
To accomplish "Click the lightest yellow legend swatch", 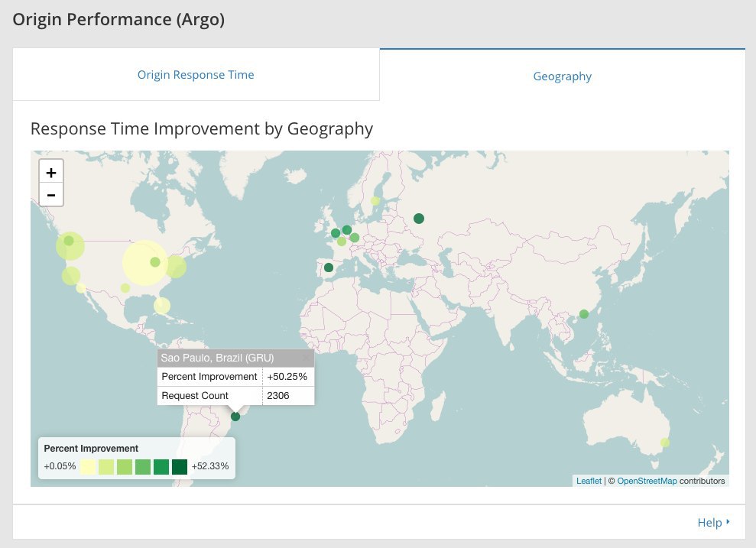I will pyautogui.click(x=88, y=466).
